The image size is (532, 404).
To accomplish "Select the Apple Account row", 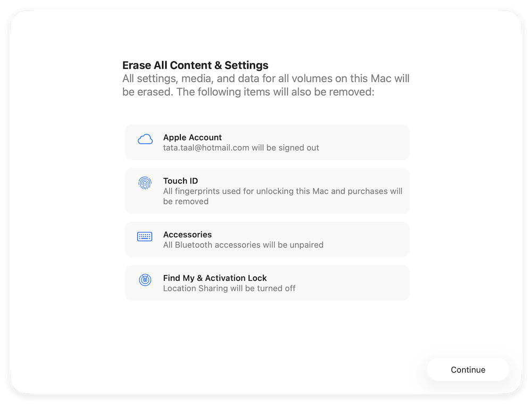I will point(266,142).
